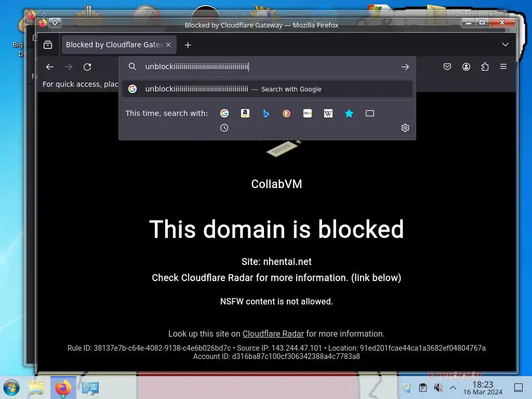Viewport: 532px width, 399px height.
Task: Open the clock showing 18:23
Action: (x=483, y=388)
